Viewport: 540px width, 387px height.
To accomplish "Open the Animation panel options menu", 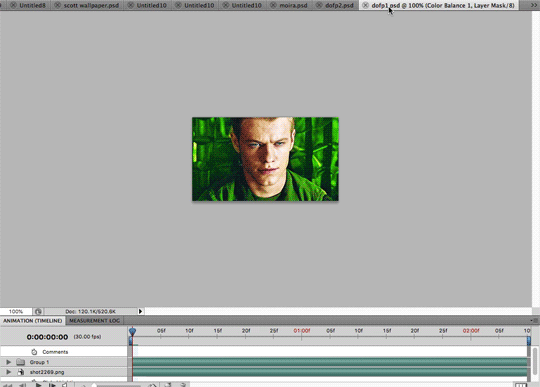I will point(534,321).
